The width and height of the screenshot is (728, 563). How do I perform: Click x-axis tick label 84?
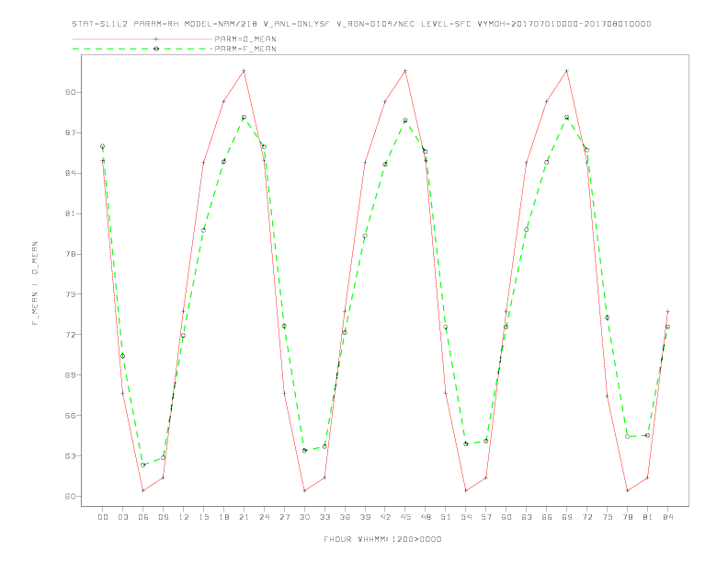tap(667, 517)
